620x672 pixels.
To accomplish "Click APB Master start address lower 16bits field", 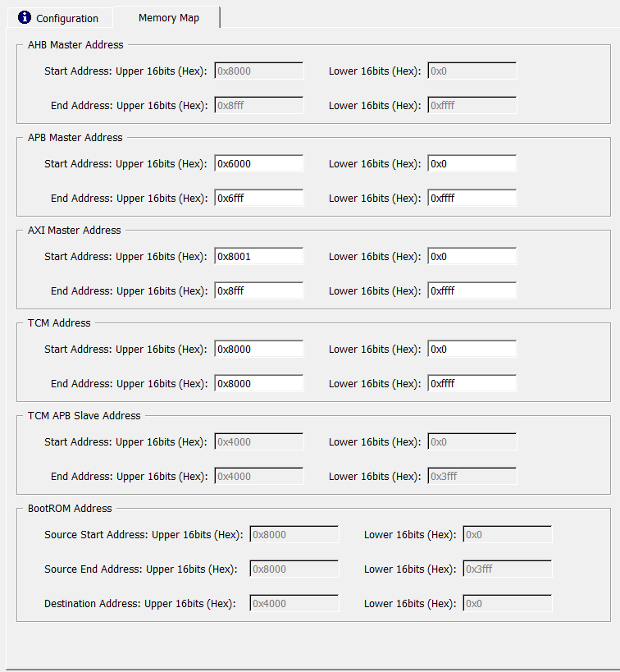I will pyautogui.click(x=472, y=163).
